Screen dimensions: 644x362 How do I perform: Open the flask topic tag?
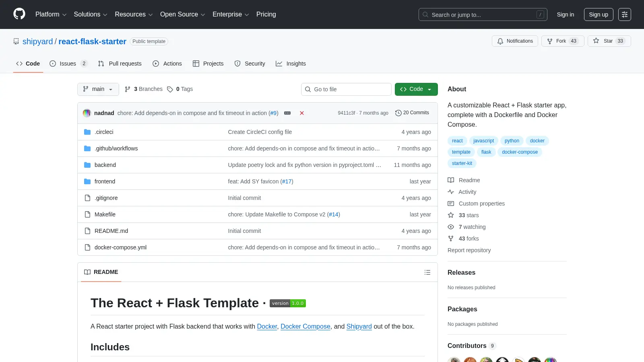pos(486,152)
